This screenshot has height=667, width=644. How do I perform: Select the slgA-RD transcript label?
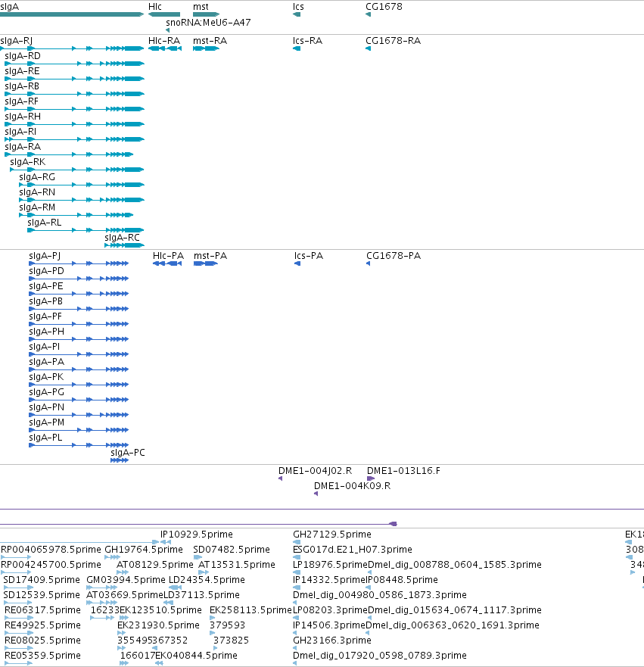coord(23,56)
